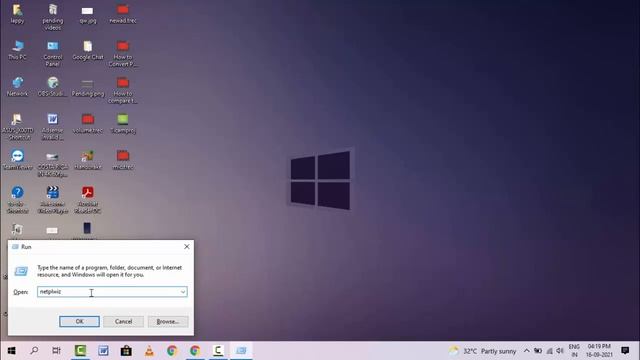Show hidden system tray icons
Screen dimensions: 640x360
click(x=527, y=351)
